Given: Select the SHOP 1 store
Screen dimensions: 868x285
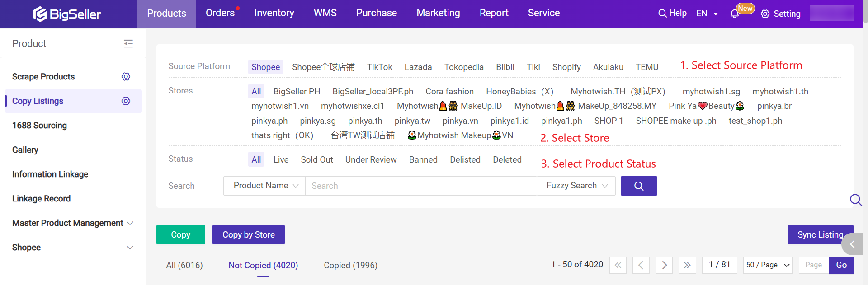Looking at the screenshot, I should click(x=609, y=121).
